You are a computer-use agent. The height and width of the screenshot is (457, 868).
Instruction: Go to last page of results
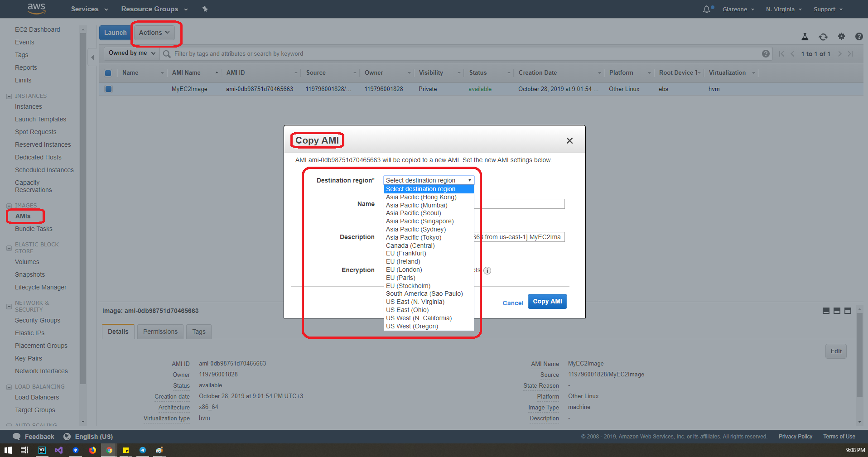click(x=850, y=53)
